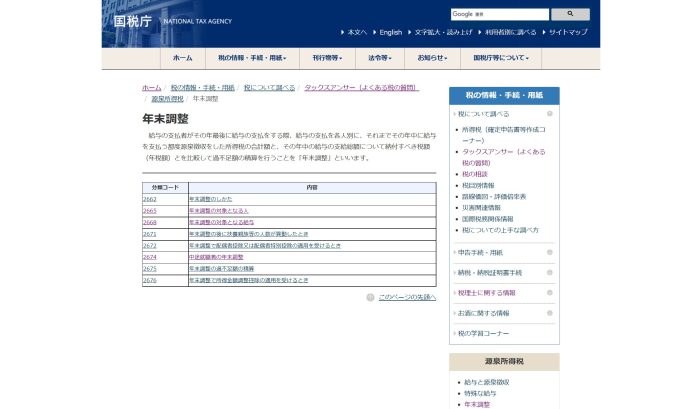Screen dimensions: 700x409
Task: Open 年末調整 under 源泉所得税 panel
Action: (x=477, y=405)
